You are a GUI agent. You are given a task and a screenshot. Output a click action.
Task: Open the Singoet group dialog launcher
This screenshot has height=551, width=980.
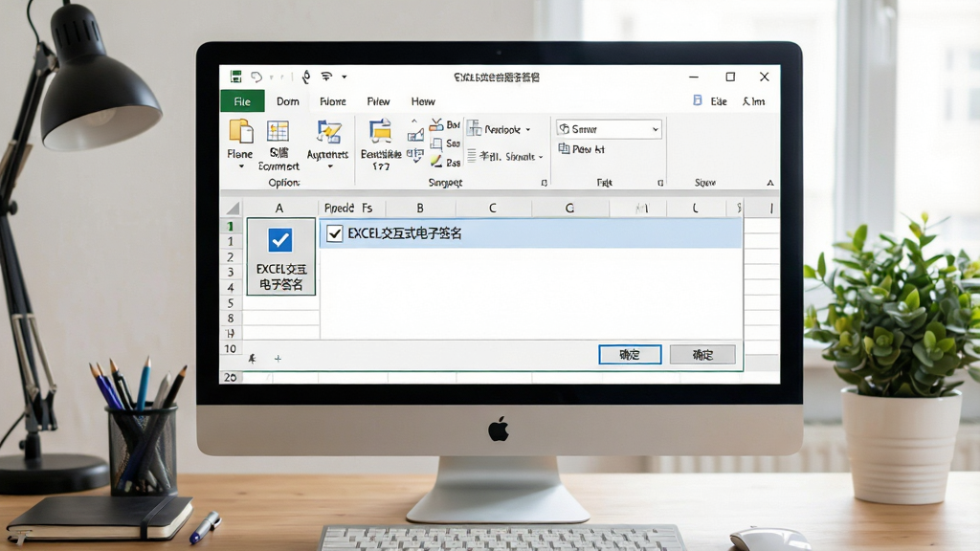(x=544, y=183)
